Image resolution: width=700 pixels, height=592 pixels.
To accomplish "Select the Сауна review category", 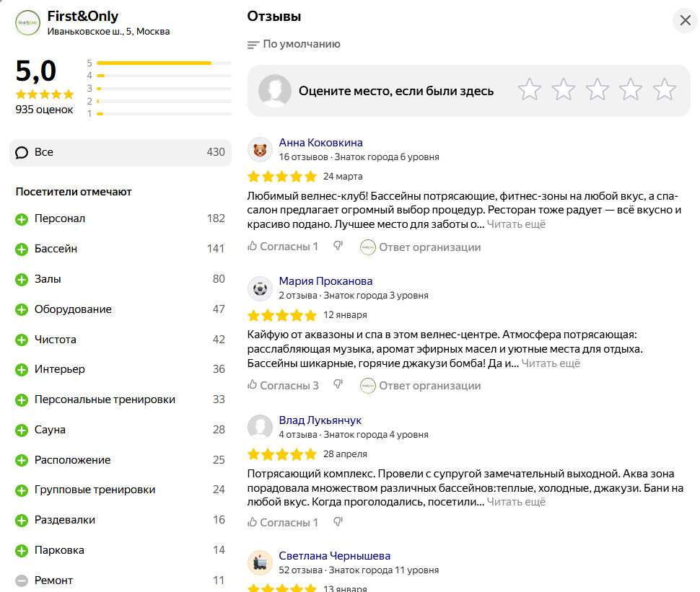I will click(x=50, y=430).
